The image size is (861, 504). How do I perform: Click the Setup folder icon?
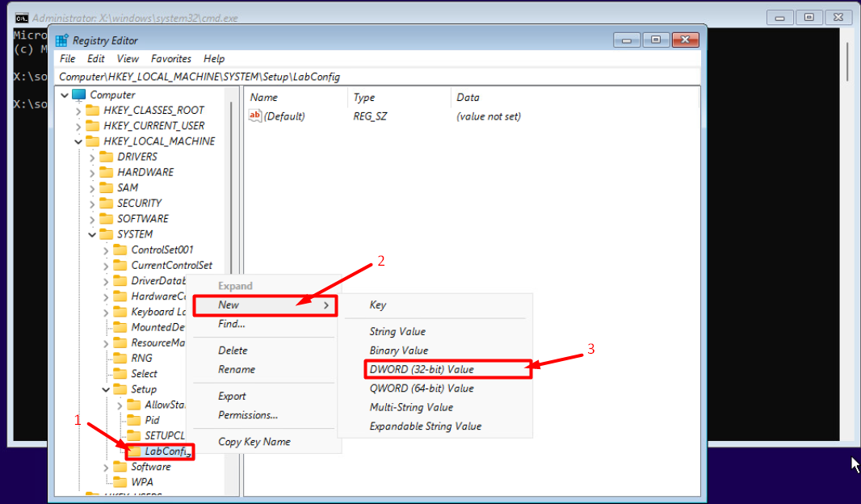(120, 388)
